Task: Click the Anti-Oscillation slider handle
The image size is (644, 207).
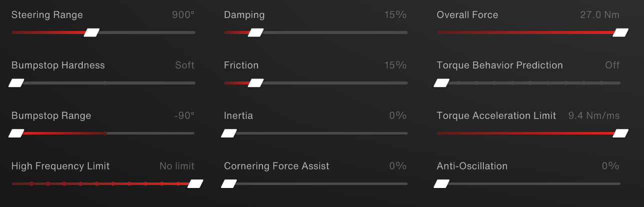Action: pos(442,184)
